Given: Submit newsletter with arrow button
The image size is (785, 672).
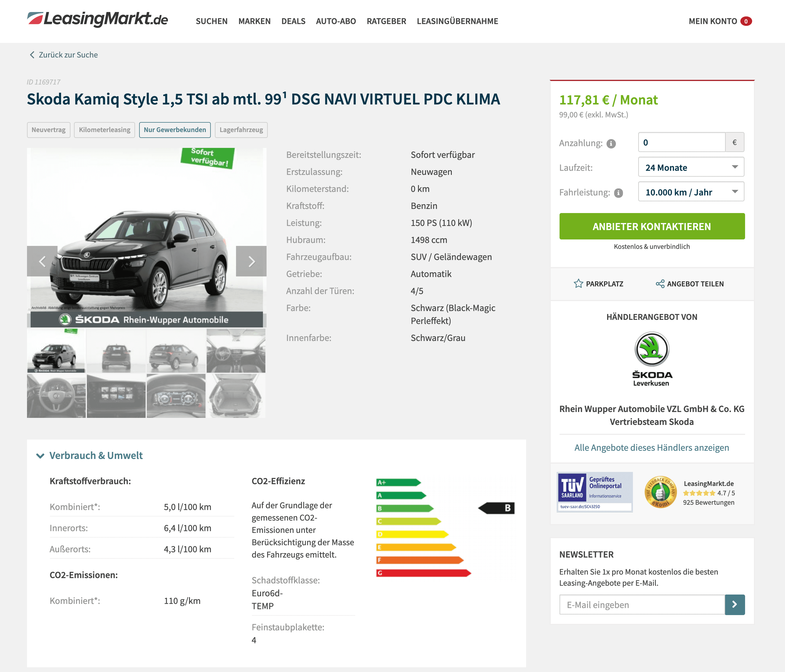Looking at the screenshot, I should tap(735, 605).
